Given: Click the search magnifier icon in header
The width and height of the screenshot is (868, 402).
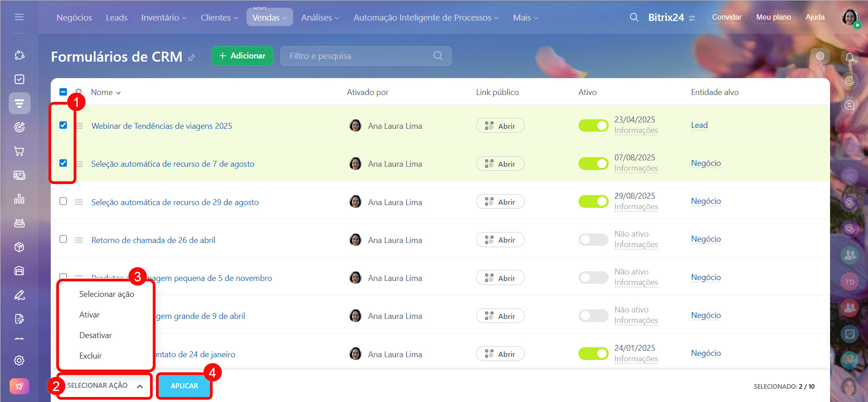Looking at the screenshot, I should pos(634,17).
